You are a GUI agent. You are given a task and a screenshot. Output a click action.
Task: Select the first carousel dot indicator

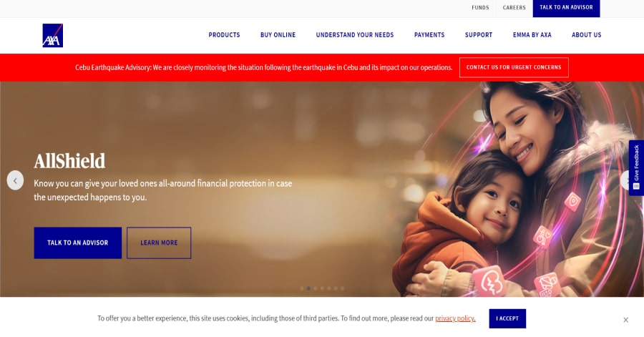[x=302, y=288]
